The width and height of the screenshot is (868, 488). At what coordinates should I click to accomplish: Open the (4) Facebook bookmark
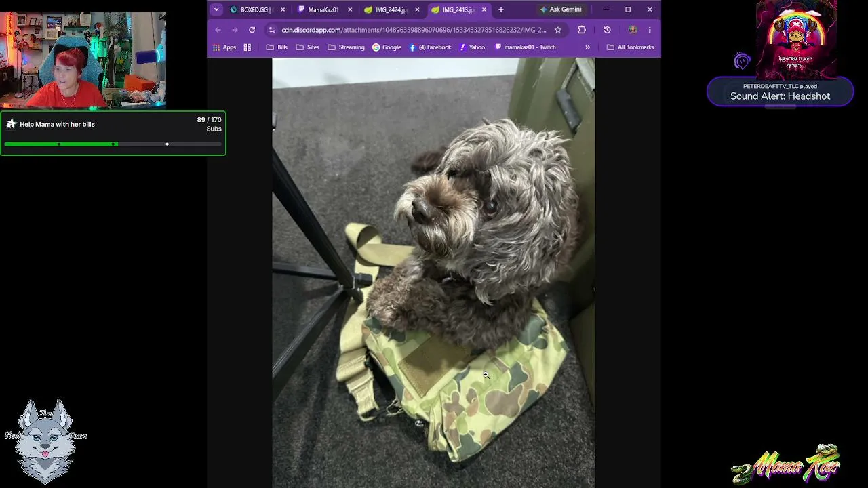pos(430,47)
